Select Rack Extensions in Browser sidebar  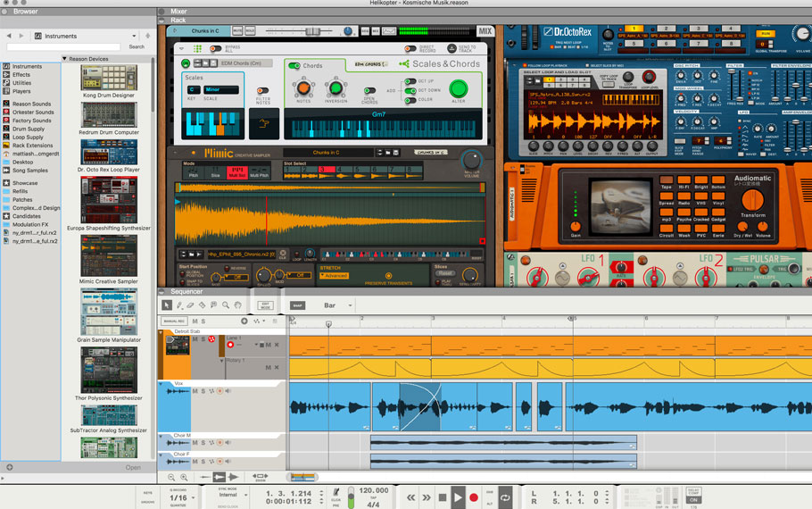pyautogui.click(x=32, y=146)
